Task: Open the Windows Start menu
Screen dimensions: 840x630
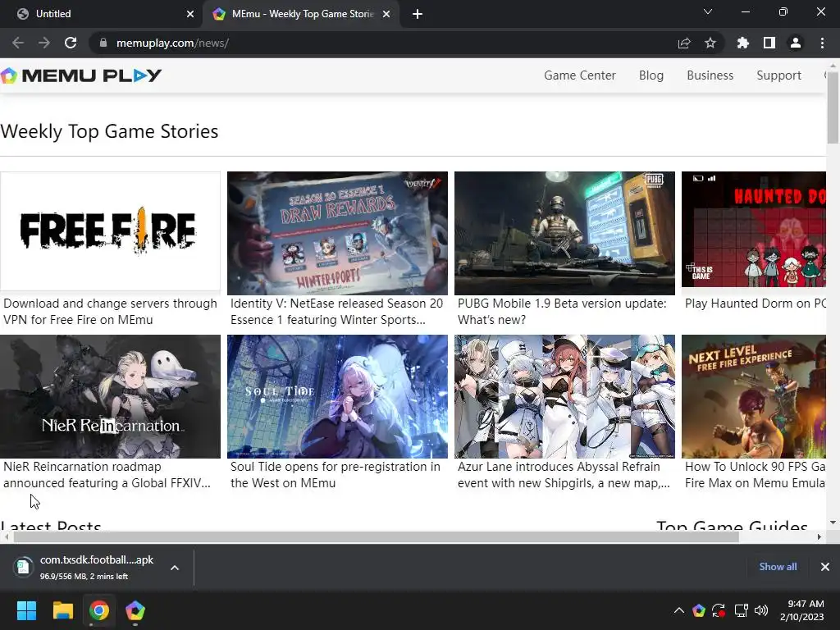Action: coord(26,610)
